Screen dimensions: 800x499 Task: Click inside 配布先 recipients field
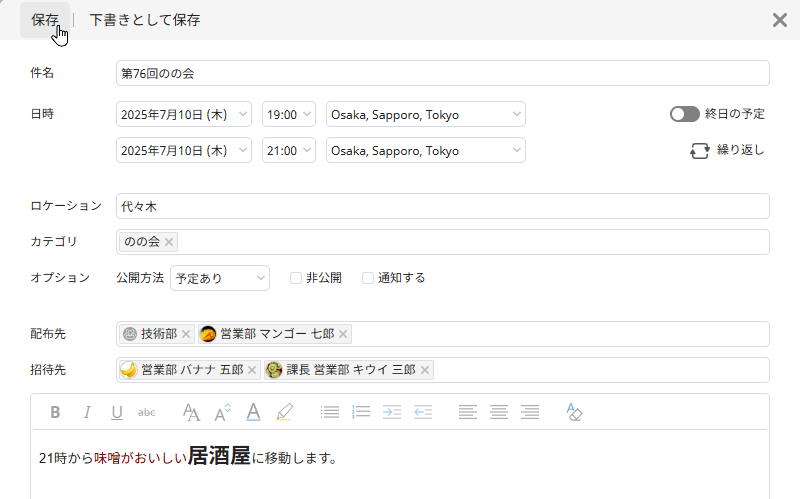442,334
